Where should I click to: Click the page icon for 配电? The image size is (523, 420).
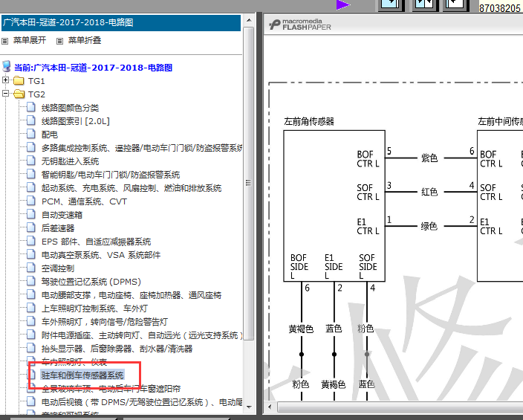pyautogui.click(x=31, y=134)
